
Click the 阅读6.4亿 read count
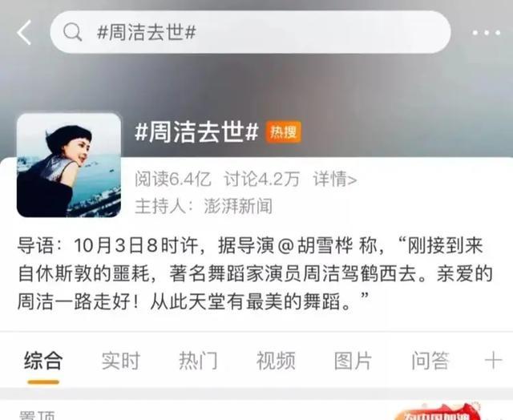tap(173, 179)
